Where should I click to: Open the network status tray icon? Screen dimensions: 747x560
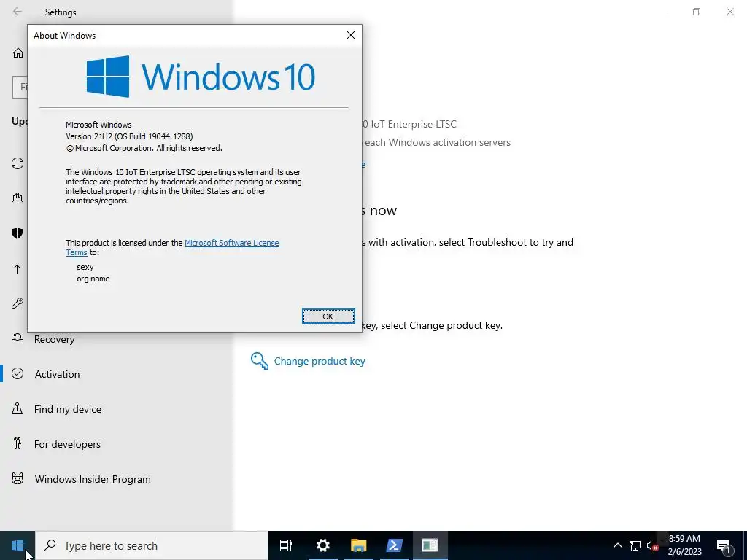coord(635,545)
